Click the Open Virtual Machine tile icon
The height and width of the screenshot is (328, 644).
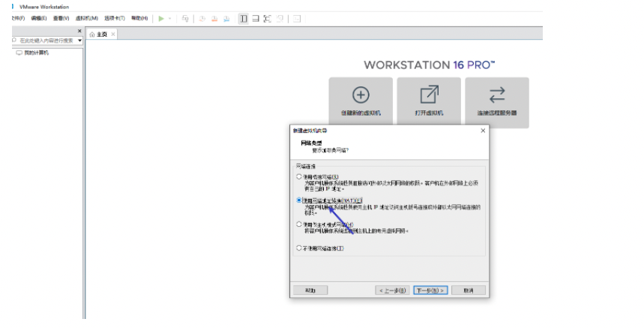(x=429, y=95)
